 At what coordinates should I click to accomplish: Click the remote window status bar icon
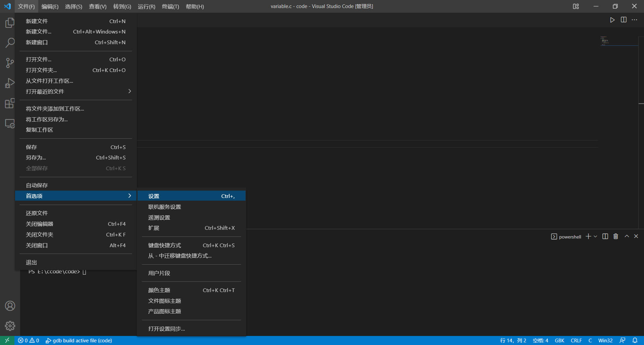click(7, 340)
